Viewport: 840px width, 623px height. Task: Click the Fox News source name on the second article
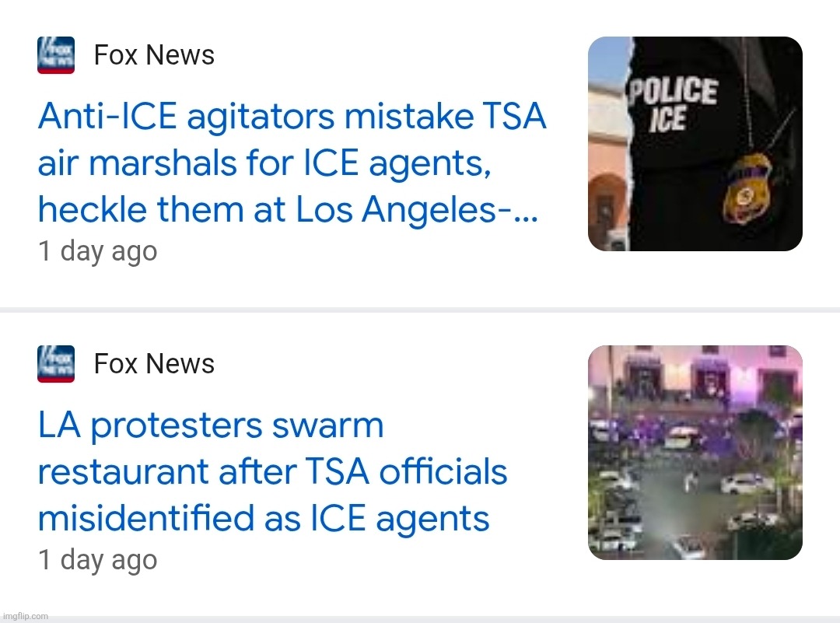(154, 364)
